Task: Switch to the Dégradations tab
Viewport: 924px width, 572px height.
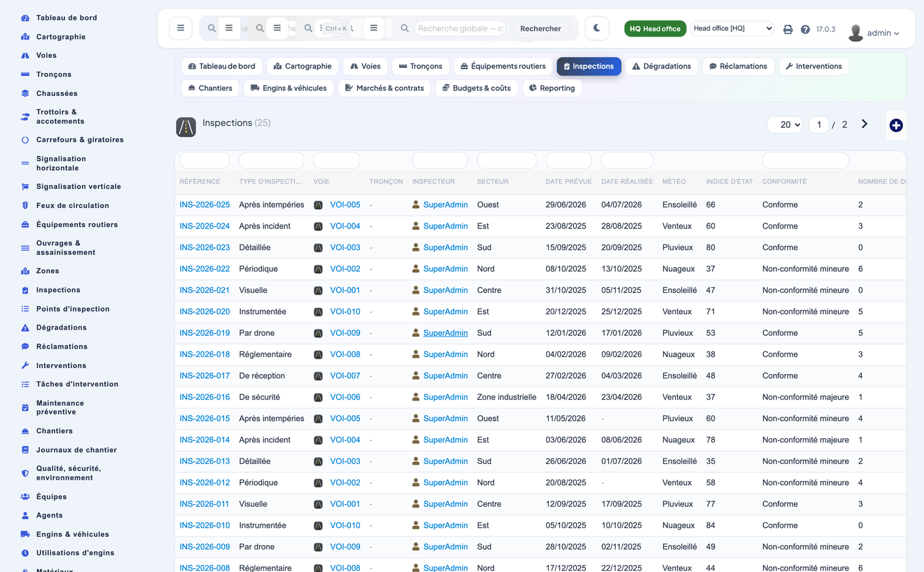Action: [x=662, y=66]
